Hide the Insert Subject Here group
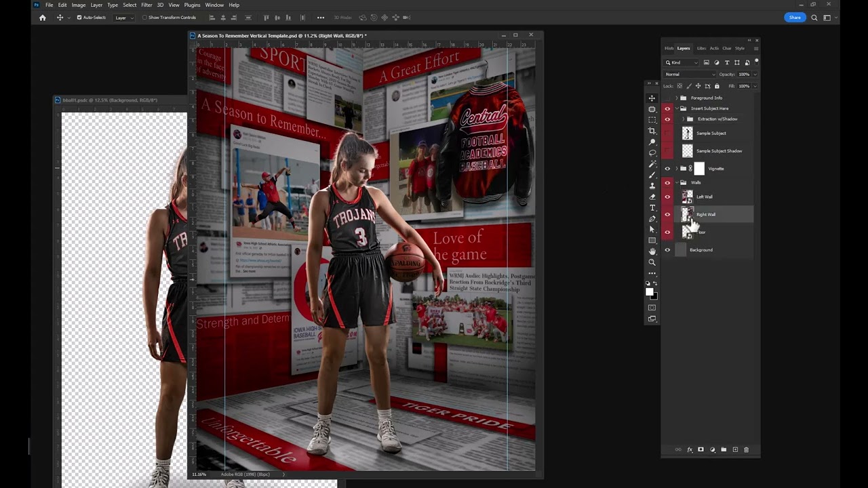The height and width of the screenshot is (488, 868). click(x=667, y=108)
